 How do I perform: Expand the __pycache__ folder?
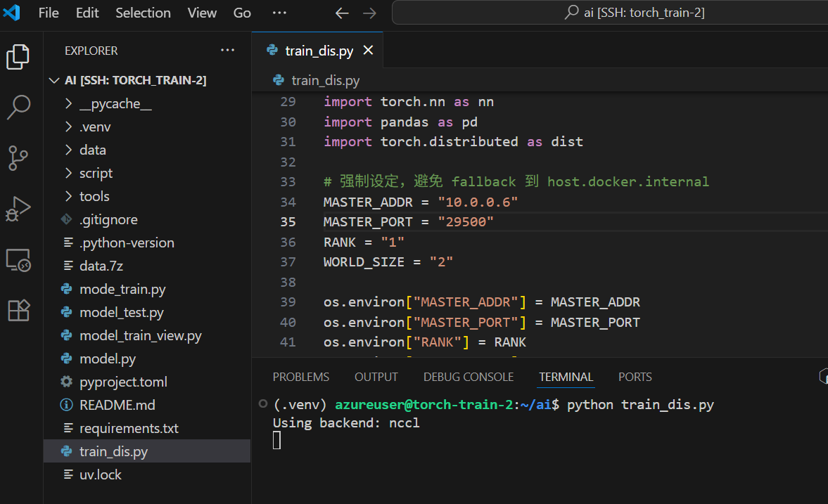pos(115,104)
